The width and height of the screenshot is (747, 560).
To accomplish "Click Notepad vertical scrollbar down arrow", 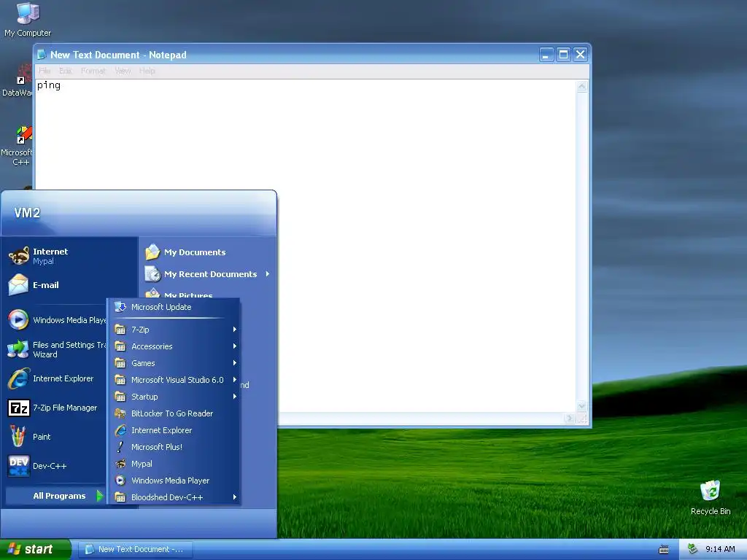I will pos(581,406).
